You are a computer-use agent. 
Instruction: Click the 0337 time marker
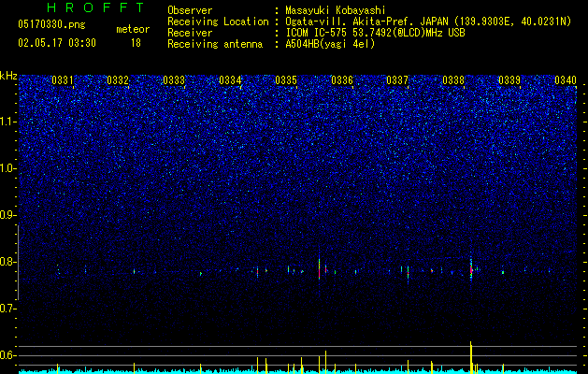point(396,80)
